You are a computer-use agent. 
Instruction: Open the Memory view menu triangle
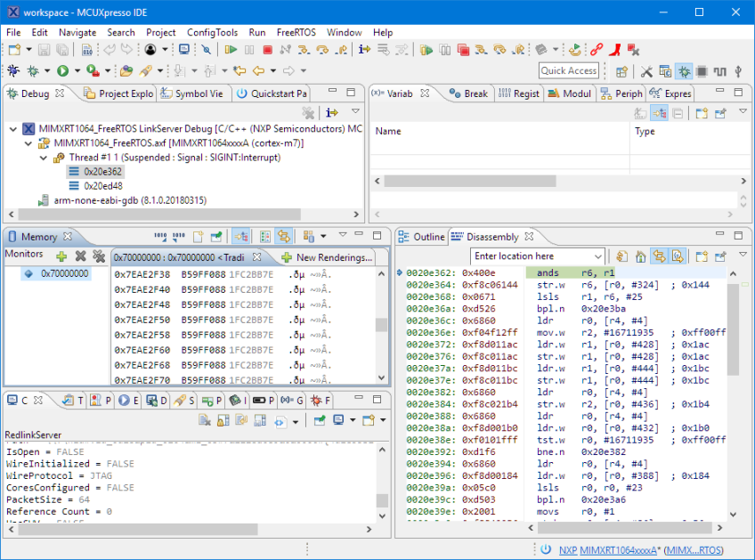[343, 234]
